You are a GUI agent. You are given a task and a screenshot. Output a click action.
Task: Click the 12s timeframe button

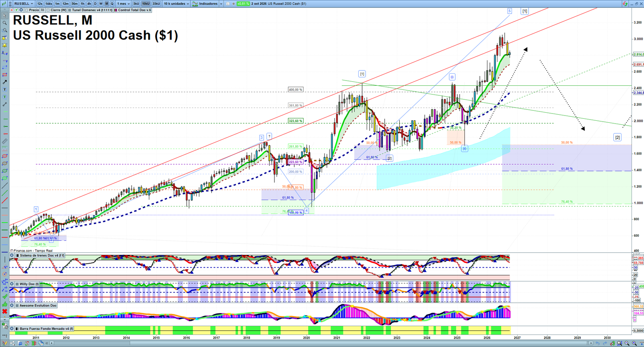pyautogui.click(x=39, y=4)
